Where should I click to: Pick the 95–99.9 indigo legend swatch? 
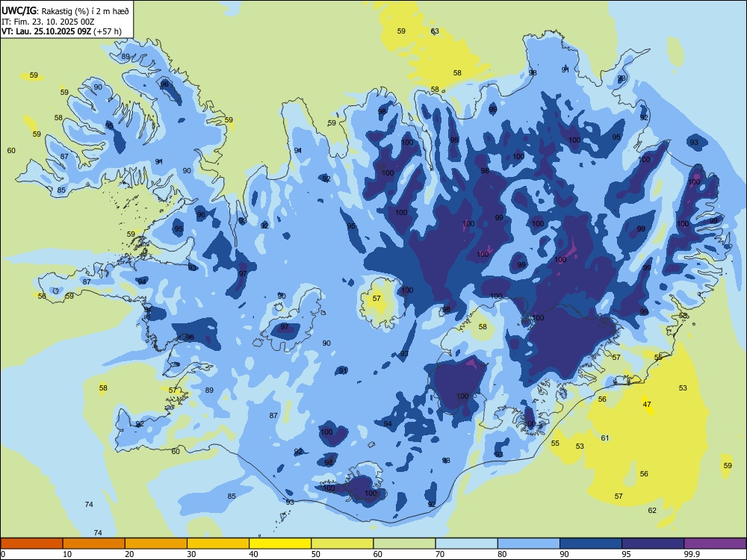tap(653, 544)
